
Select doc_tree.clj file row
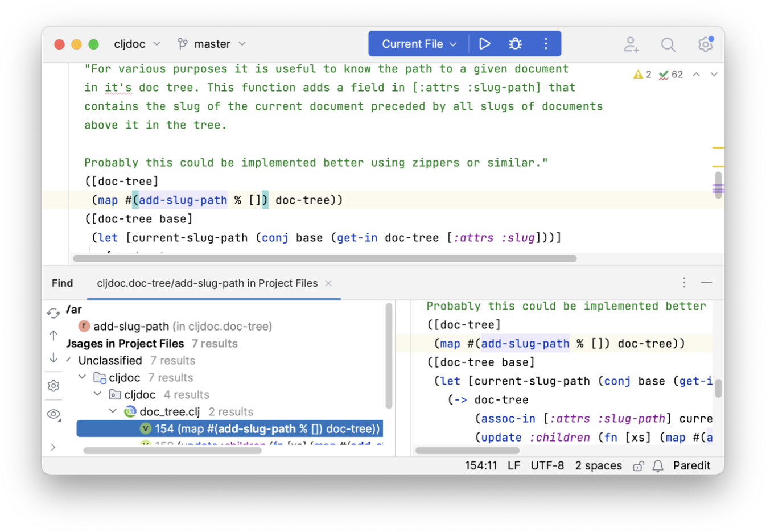coord(196,411)
